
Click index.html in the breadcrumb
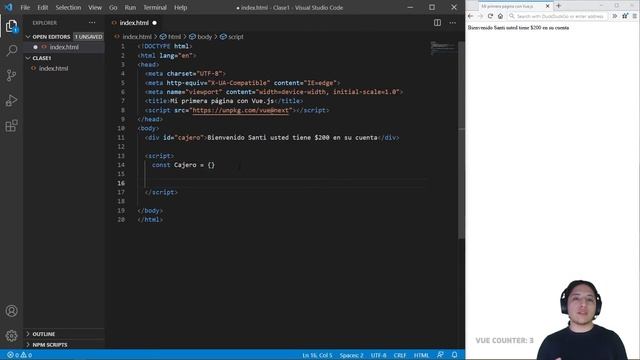(137, 37)
